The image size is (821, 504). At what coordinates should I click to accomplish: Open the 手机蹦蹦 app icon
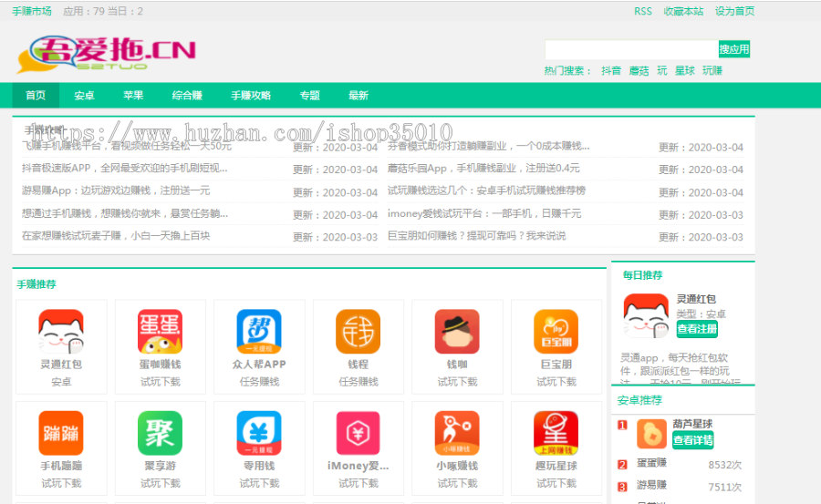[61, 433]
